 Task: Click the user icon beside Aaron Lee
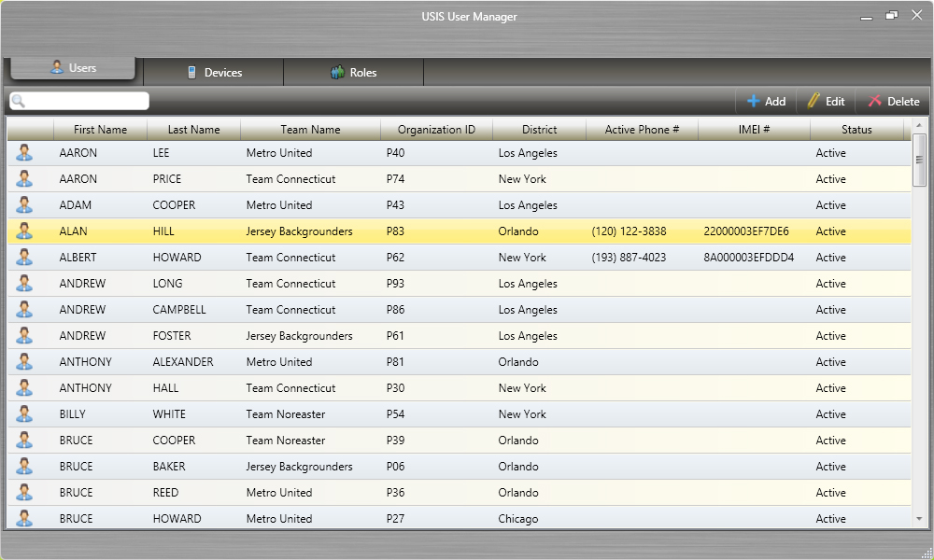(x=24, y=153)
